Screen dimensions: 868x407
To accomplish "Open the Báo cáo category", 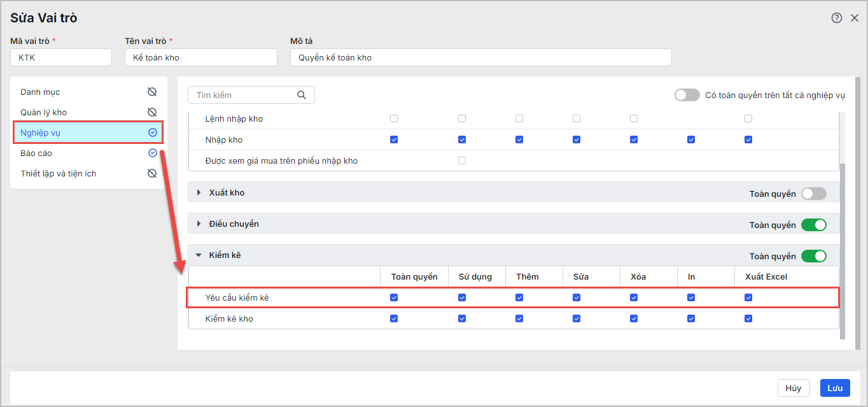I will (36, 153).
